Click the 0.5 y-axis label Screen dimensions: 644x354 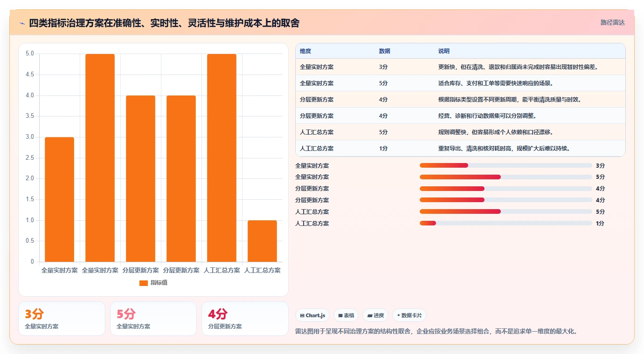30,241
